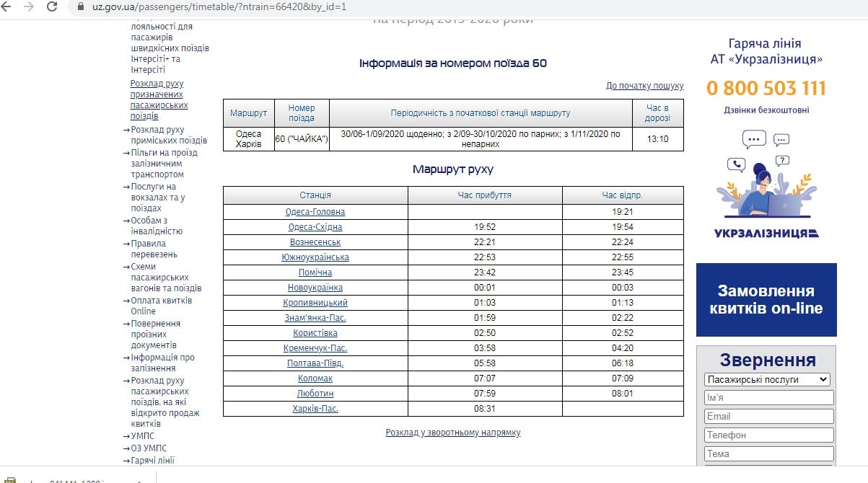Open Розклад у зворотньому напрямку link
This screenshot has width=868, height=483.
pyautogui.click(x=453, y=433)
